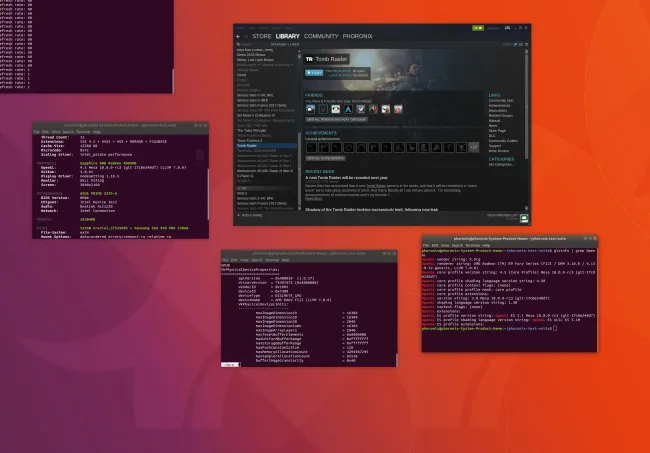
Task: Open the STORE tab in Steam
Action: (x=262, y=36)
